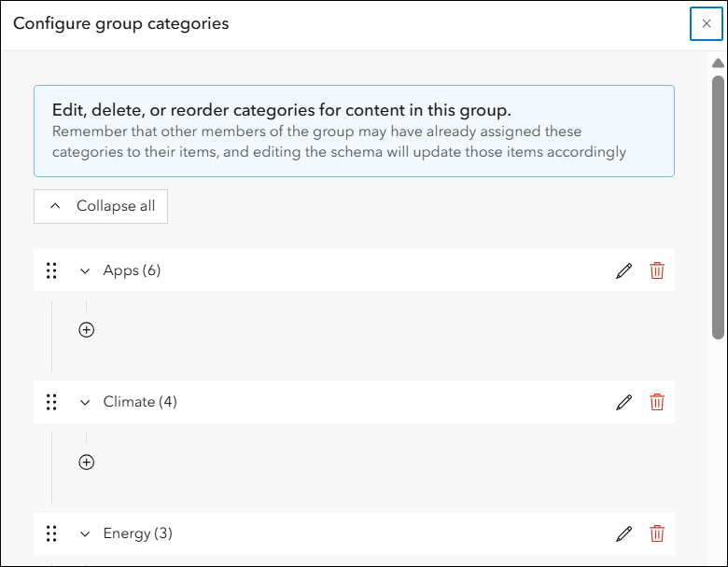Select the Climate (4) category label
The width and height of the screenshot is (728, 567).
click(140, 402)
